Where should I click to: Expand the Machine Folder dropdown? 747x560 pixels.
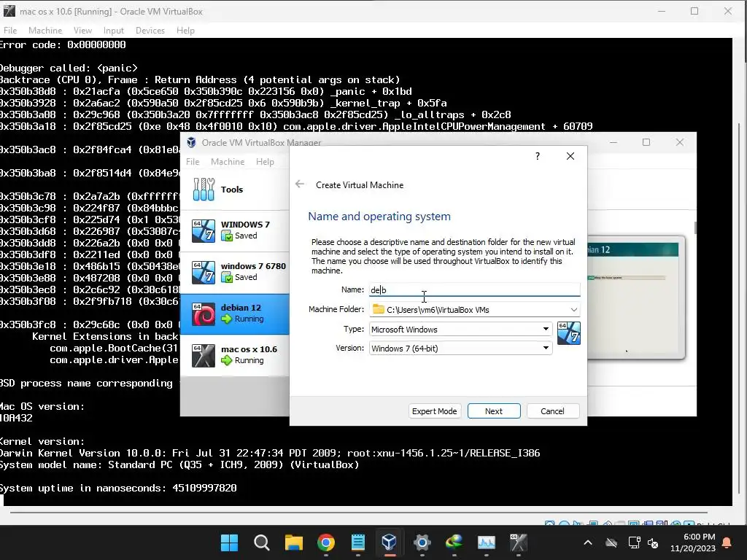(573, 309)
